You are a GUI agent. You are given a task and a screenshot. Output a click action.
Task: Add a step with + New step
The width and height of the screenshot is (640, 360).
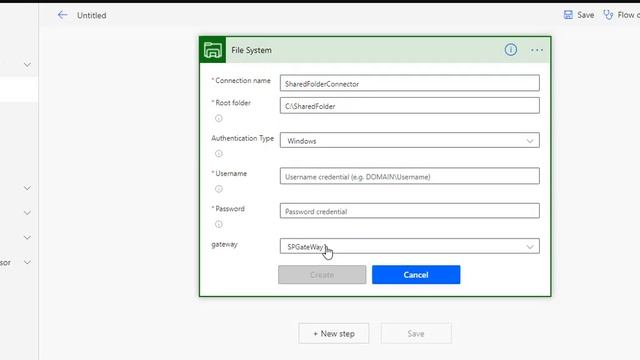[x=333, y=333]
